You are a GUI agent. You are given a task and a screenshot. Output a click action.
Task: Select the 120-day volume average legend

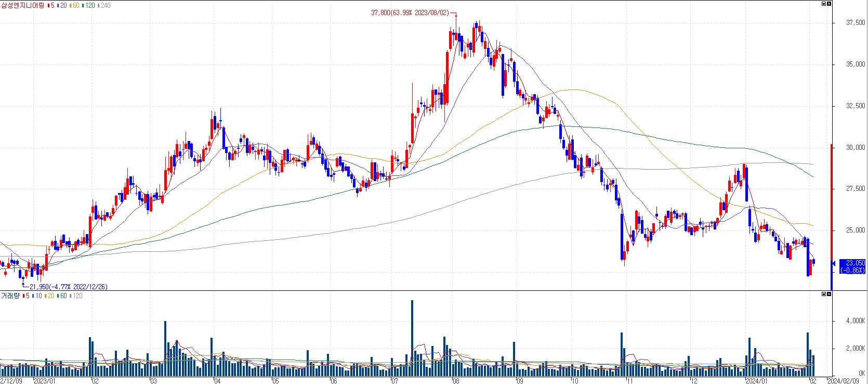(76, 296)
